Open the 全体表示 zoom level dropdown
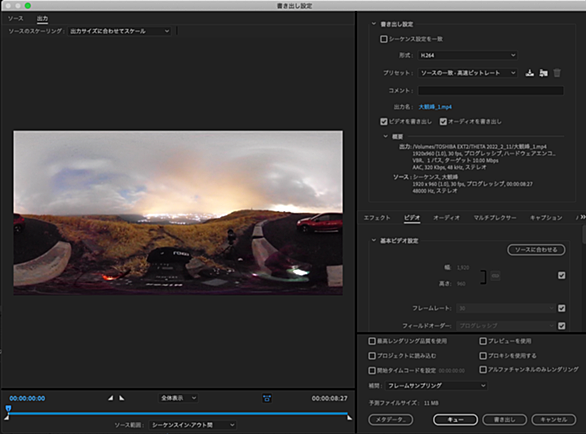Image resolution: width=586 pixels, height=434 pixels. point(178,398)
